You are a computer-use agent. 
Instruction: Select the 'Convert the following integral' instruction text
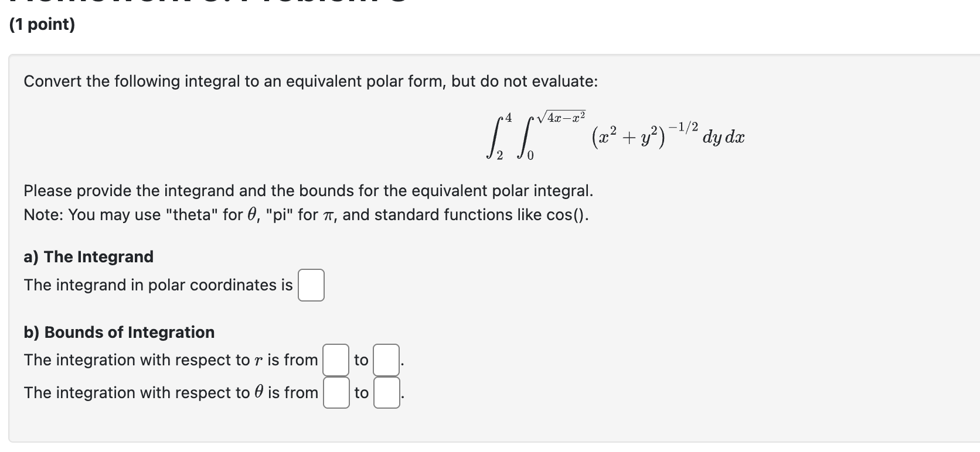click(309, 81)
